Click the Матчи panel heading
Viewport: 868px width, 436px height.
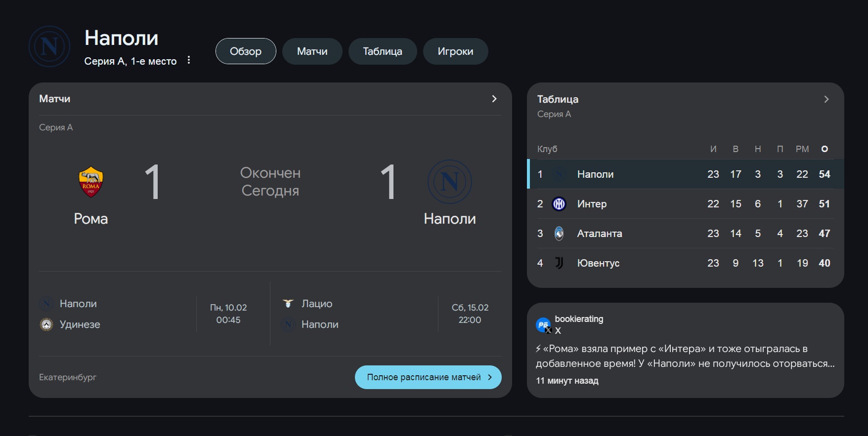55,99
